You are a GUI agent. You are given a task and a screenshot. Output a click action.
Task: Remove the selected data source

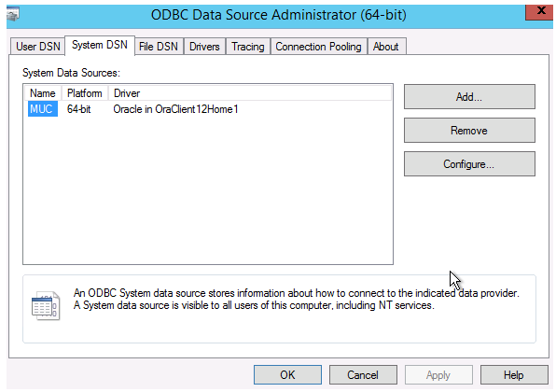[x=469, y=130]
